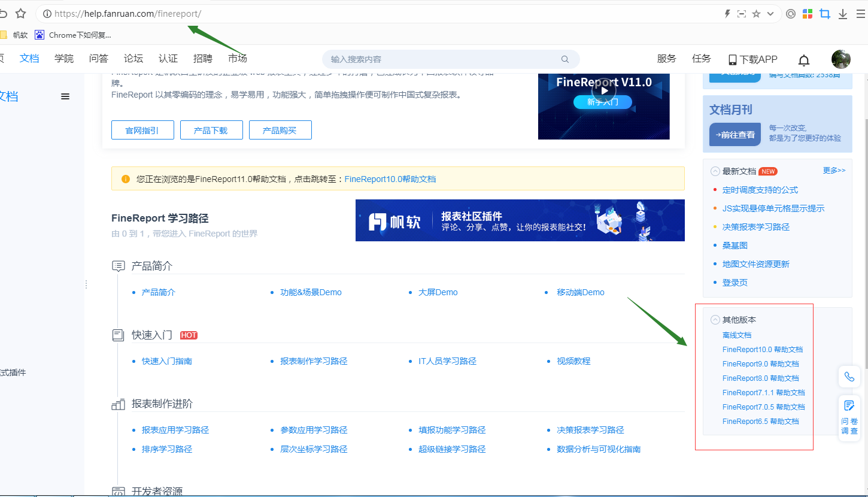Click the →前往查看 button
This screenshot has width=868, height=497.
(735, 135)
